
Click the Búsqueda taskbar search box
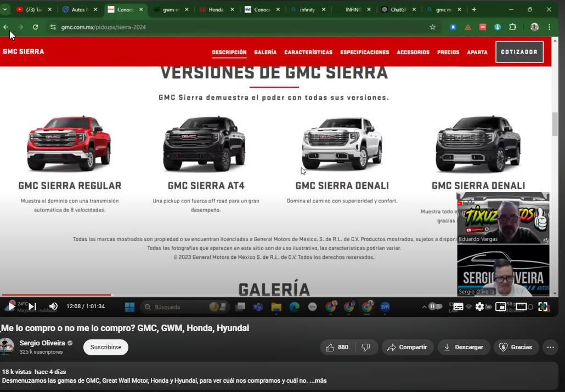tap(184, 307)
